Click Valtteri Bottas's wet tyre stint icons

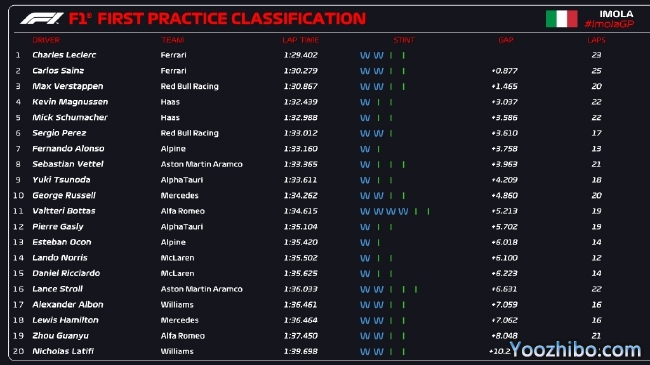pyautogui.click(x=384, y=212)
